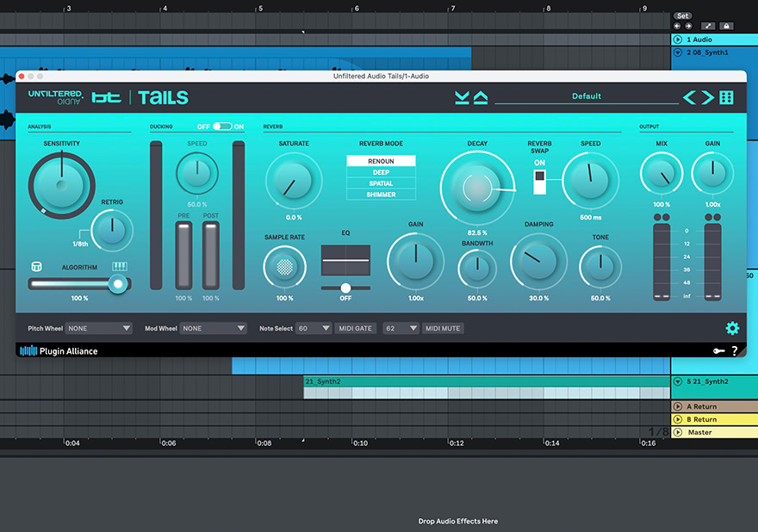Image resolution: width=758 pixels, height=532 pixels.
Task: Go to previous preset arrow
Action: click(x=689, y=97)
